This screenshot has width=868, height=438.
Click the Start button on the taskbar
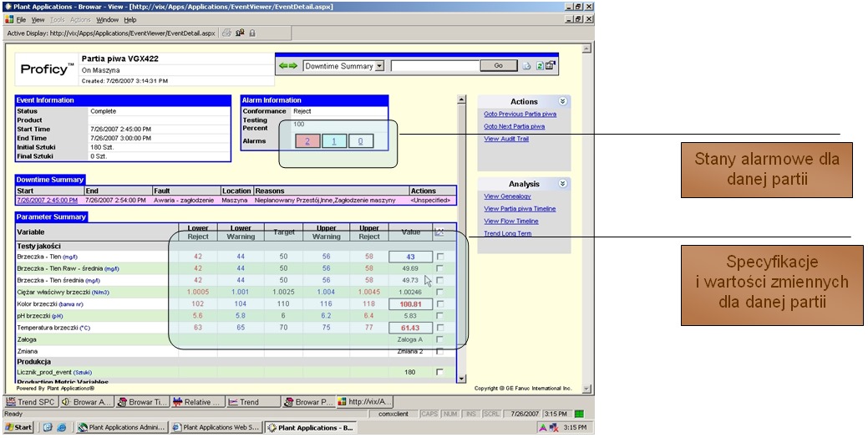[x=19, y=427]
